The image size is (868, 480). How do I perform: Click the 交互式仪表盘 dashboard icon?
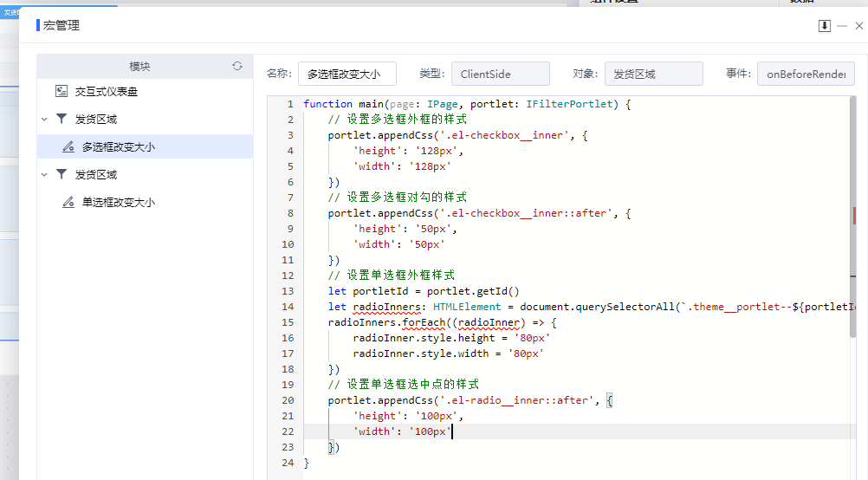click(62, 91)
